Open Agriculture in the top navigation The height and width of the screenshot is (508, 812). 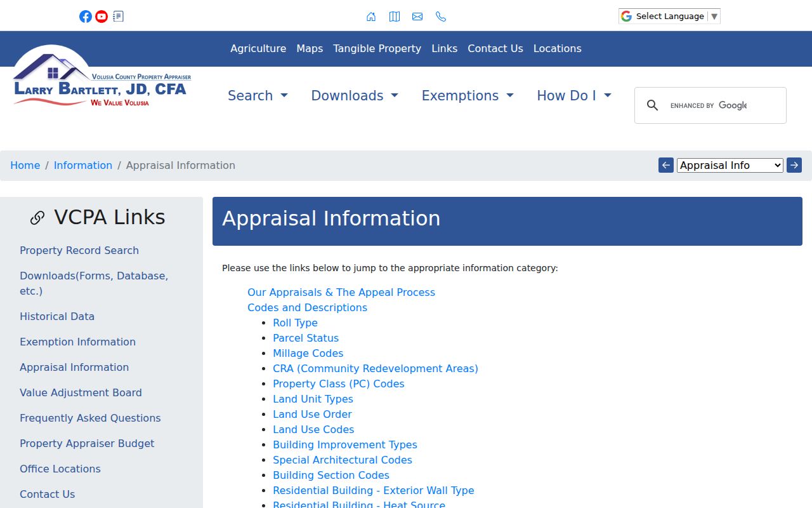(258, 49)
